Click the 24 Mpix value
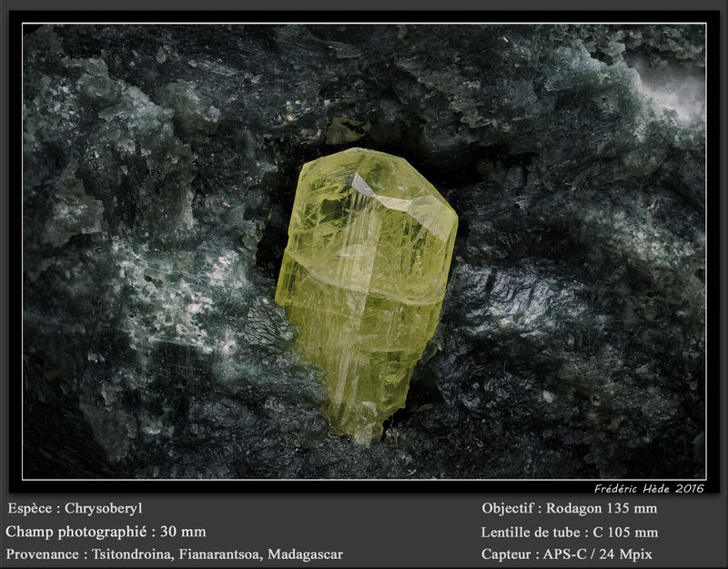Viewport: 728px width, 569px height. pyautogui.click(x=625, y=554)
